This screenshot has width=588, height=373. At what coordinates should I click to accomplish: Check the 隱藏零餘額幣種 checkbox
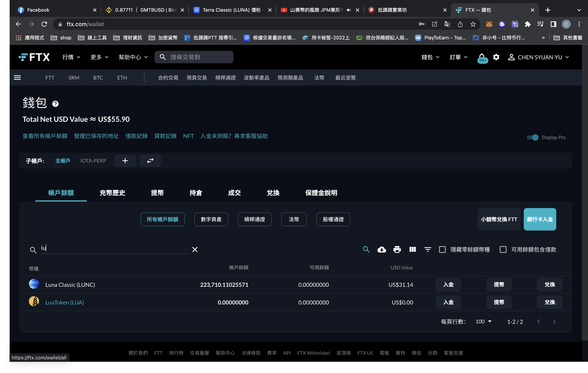point(442,249)
